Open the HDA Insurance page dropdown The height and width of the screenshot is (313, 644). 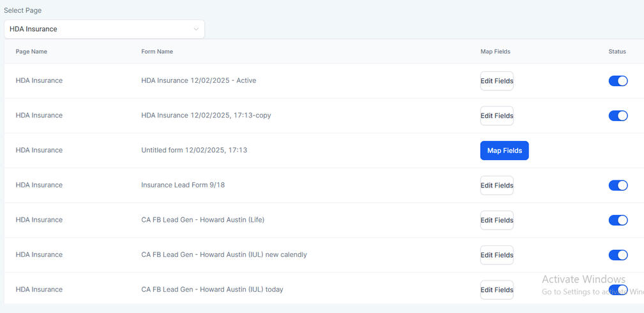pos(104,29)
